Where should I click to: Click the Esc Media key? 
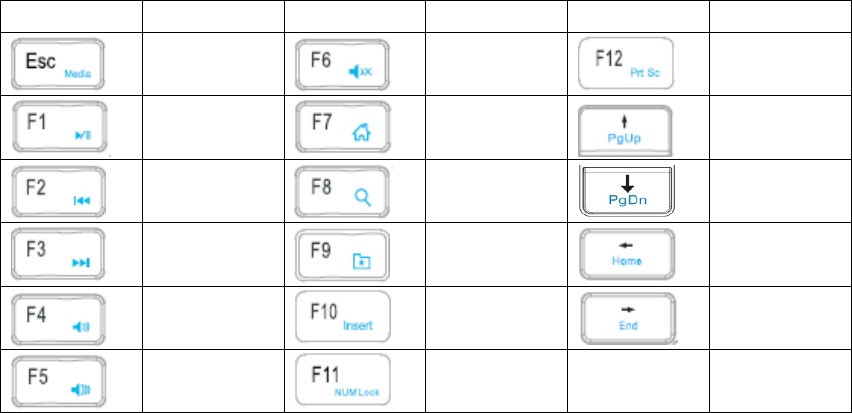[x=58, y=64]
